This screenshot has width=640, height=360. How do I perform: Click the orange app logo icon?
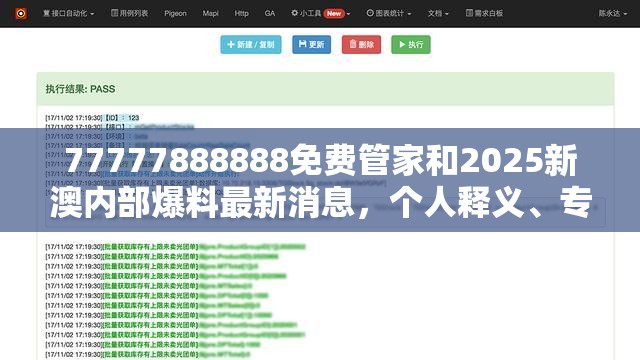coord(21,13)
